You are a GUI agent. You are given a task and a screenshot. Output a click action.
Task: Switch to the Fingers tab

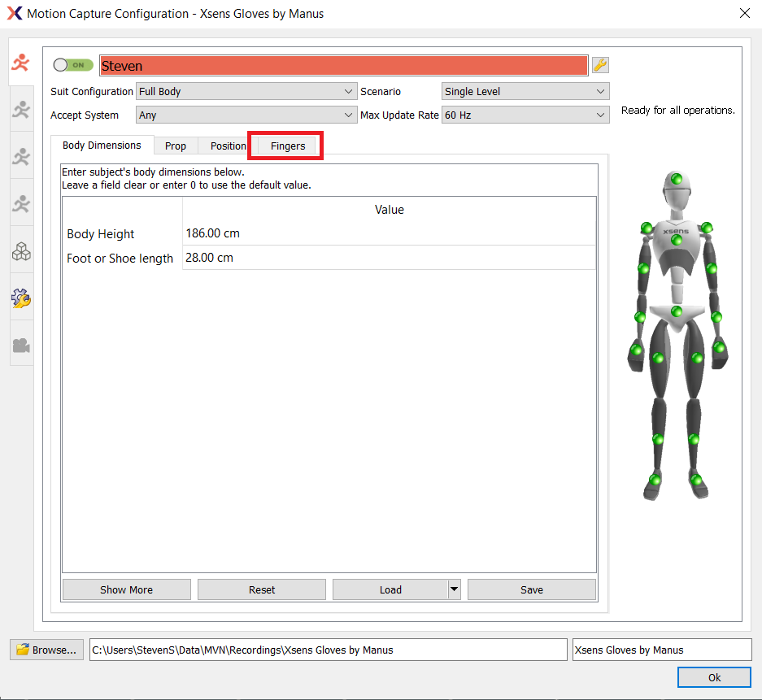[x=288, y=146]
